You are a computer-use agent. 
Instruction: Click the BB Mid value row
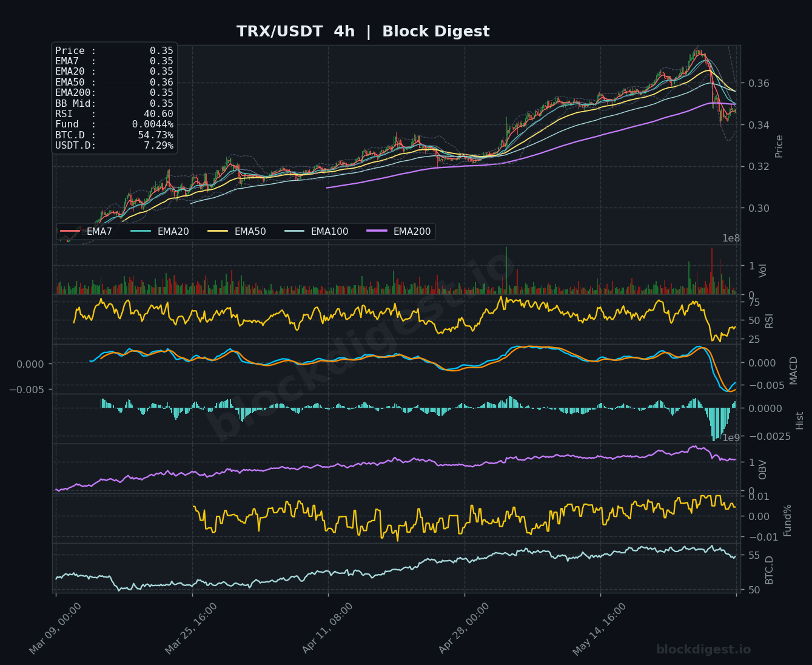pos(114,104)
